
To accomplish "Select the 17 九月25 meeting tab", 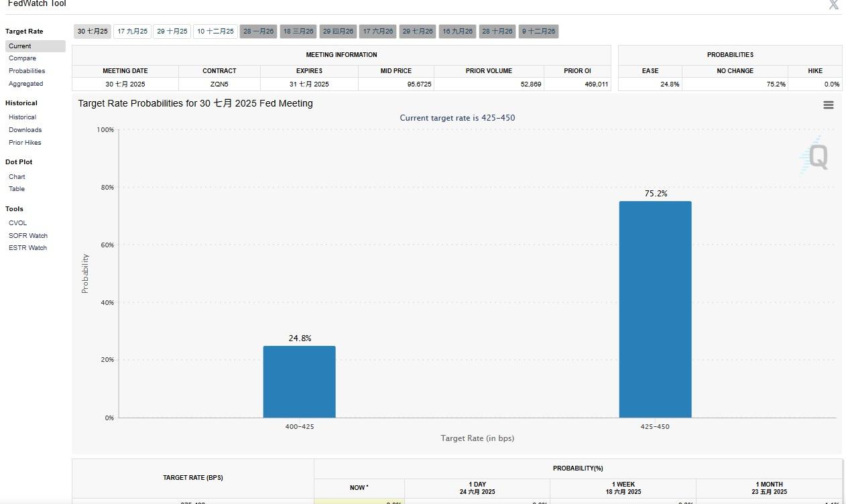I will coord(133,31).
